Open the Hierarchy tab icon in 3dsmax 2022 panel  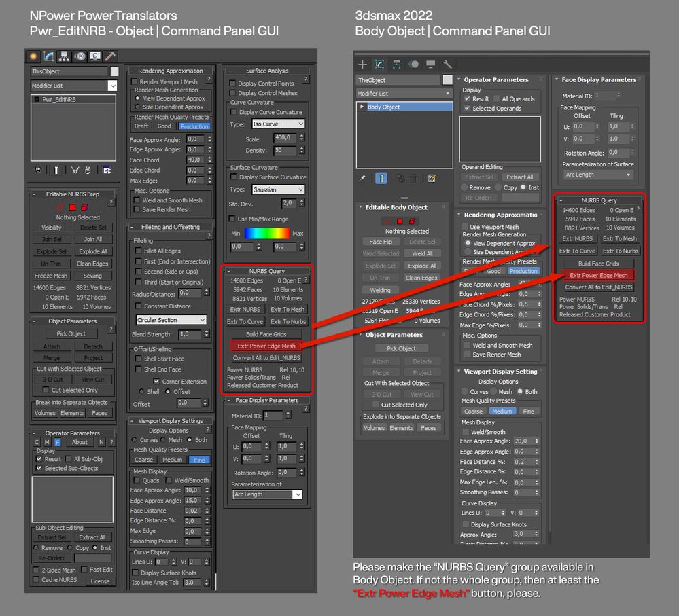pyautogui.click(x=396, y=65)
